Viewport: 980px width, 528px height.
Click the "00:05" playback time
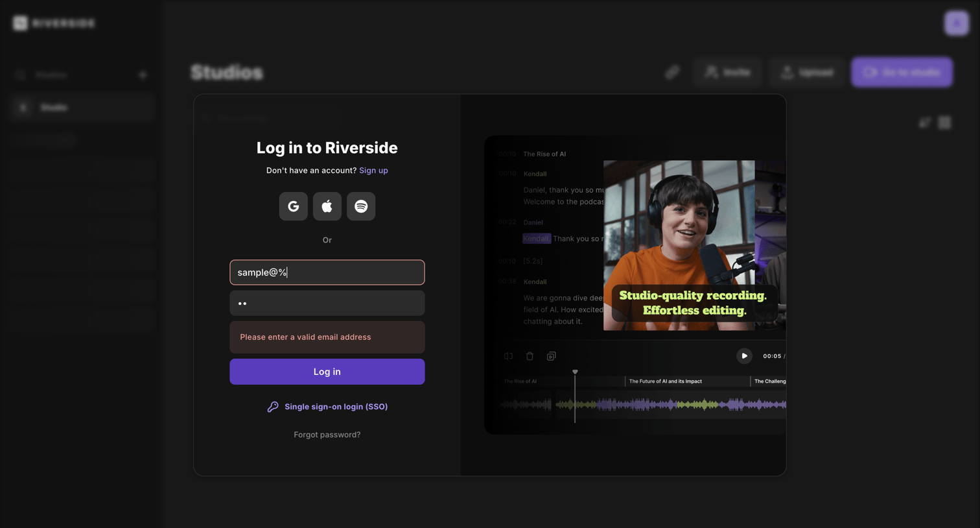click(772, 356)
